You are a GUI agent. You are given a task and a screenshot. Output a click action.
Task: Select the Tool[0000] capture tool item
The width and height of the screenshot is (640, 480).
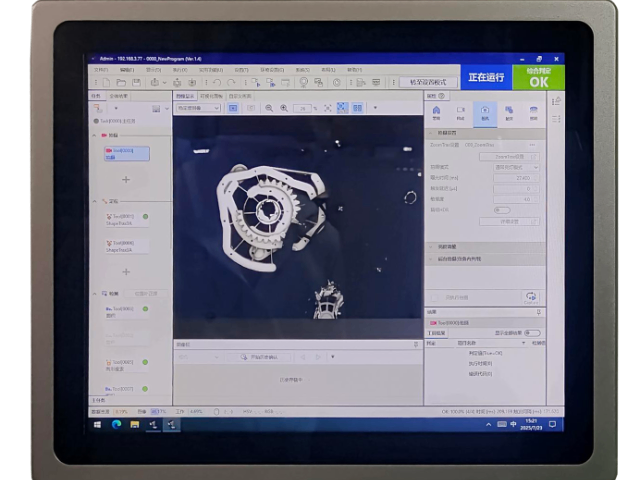[x=126, y=153]
